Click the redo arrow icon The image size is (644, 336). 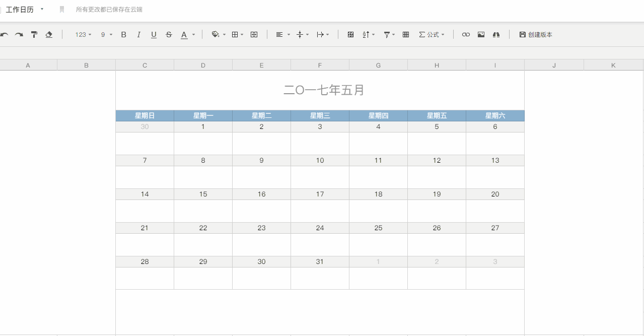pos(19,35)
